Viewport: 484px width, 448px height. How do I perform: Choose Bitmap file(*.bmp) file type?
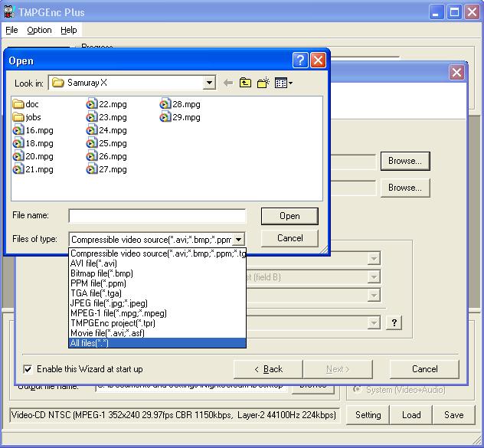pyautogui.click(x=157, y=273)
